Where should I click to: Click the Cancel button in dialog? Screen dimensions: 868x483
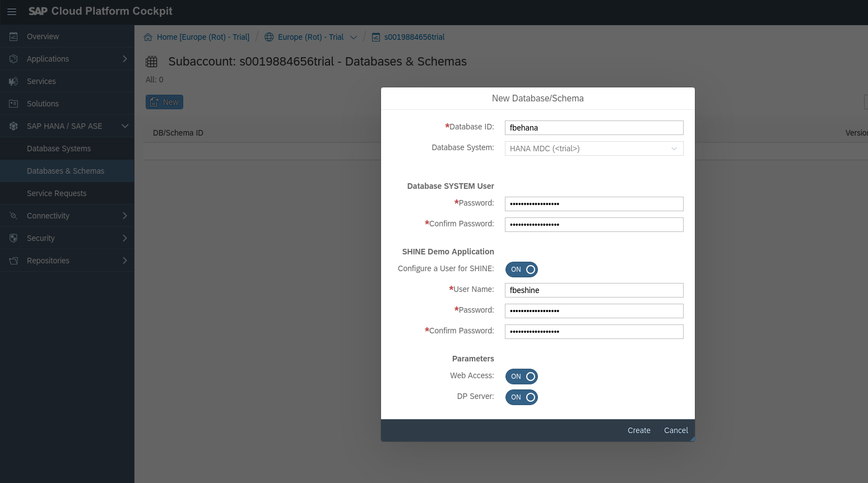point(676,430)
